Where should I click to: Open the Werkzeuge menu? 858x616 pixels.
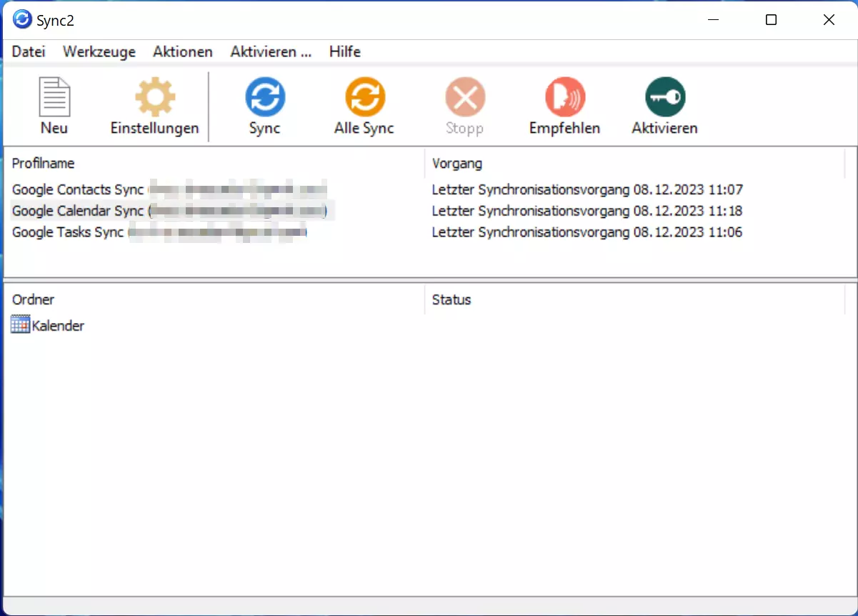click(x=99, y=51)
